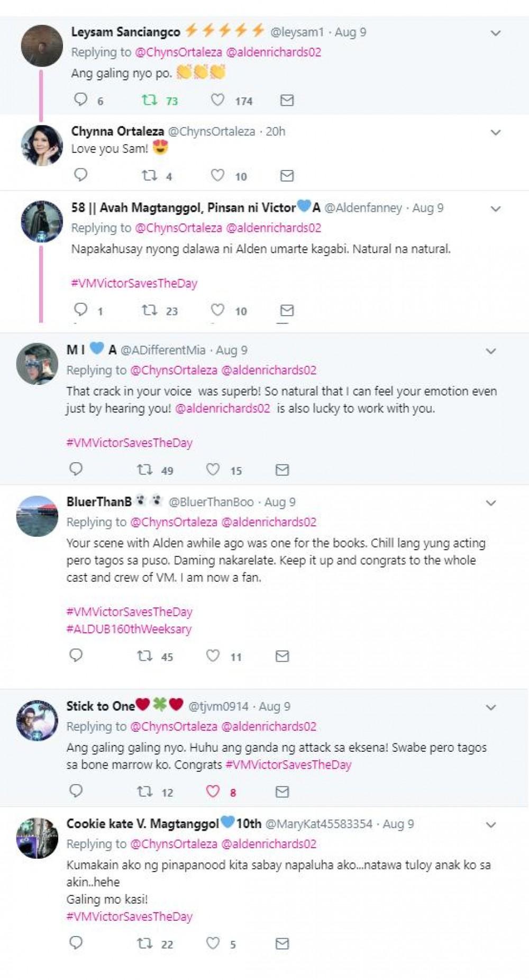Open dropdown arrow on M I A's tweet

click(x=491, y=351)
